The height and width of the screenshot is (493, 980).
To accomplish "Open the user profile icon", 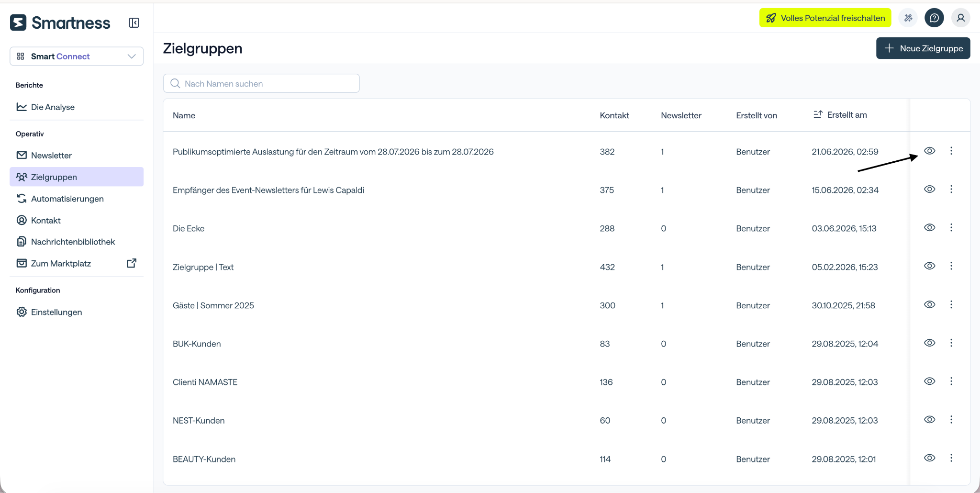I will (x=960, y=18).
